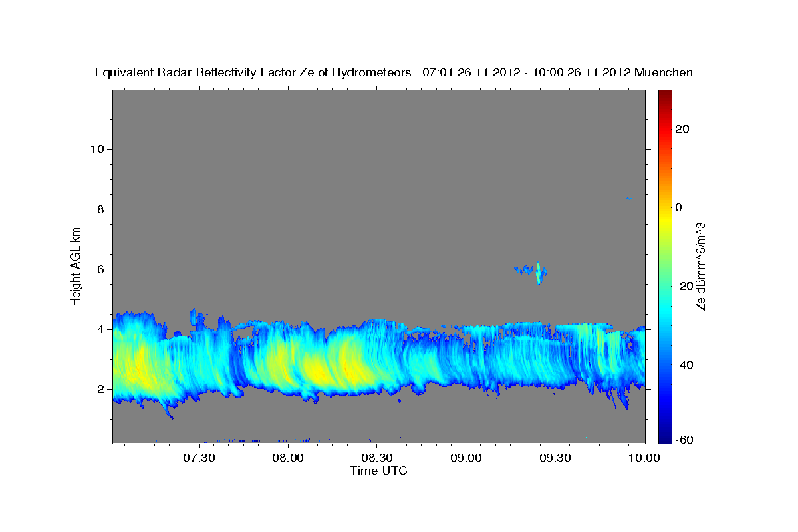
Task: Click the yellow high-reflectivity core near 08:10
Action: pos(318,372)
